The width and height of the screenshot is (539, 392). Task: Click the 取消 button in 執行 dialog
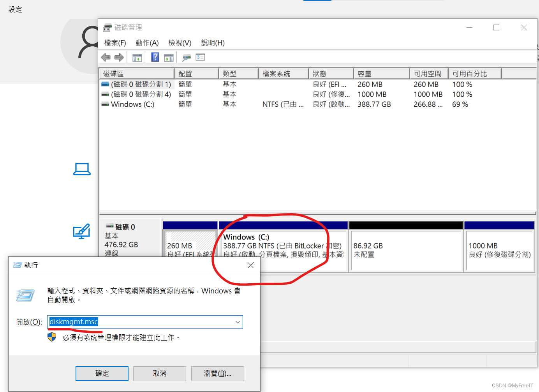(x=160, y=373)
